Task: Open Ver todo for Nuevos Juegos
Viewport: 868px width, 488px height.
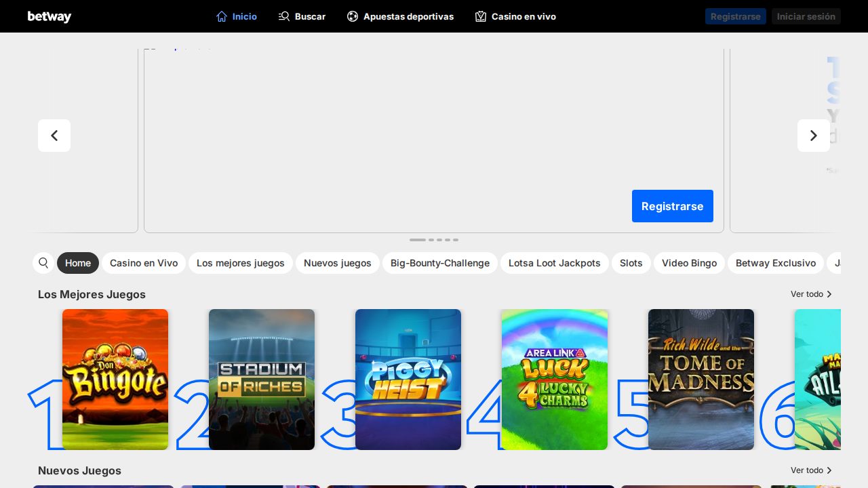Action: pos(811,470)
